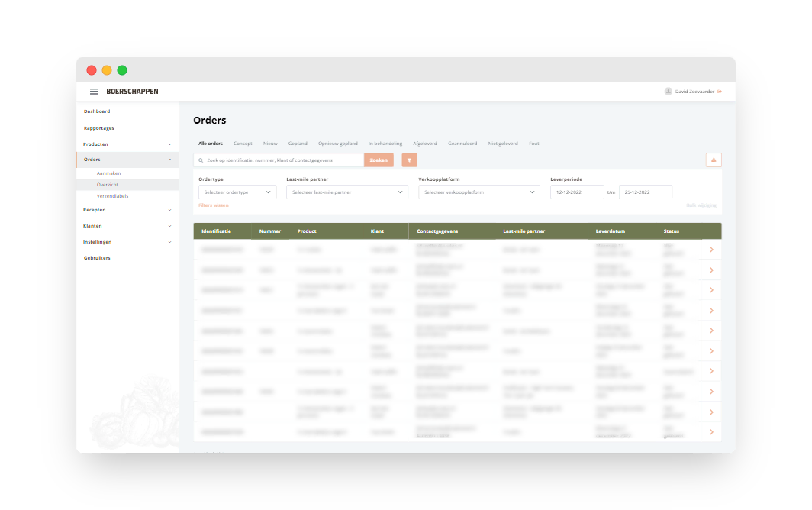Switch to Nieuw tab
Image resolution: width=812 pixels, height=510 pixels.
point(270,144)
